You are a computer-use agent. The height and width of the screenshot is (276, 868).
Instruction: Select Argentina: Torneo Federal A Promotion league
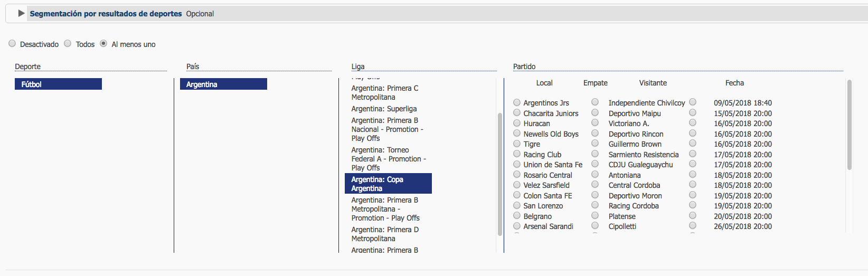(x=388, y=159)
